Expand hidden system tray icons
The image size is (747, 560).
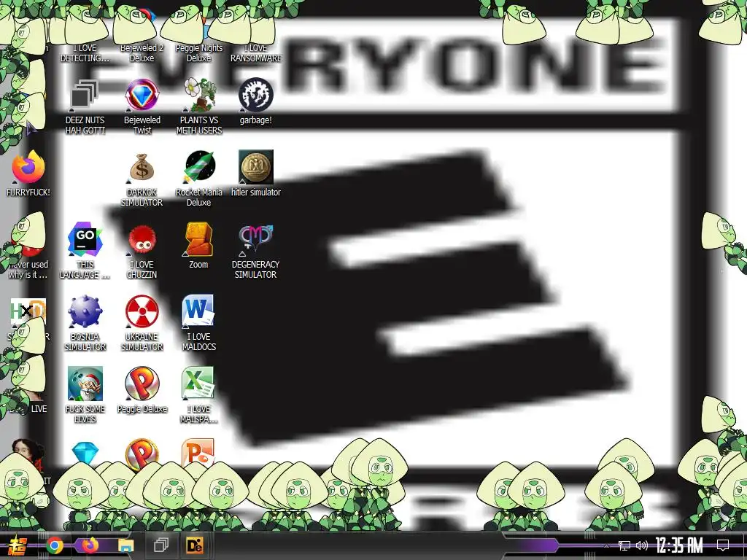[606, 545]
